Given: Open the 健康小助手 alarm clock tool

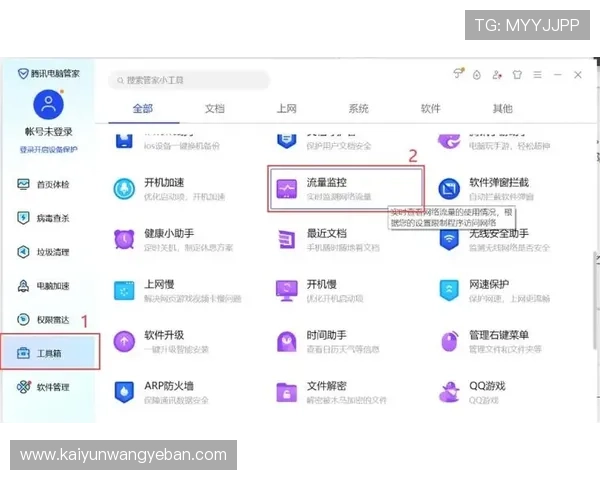Looking at the screenshot, I should (173, 240).
